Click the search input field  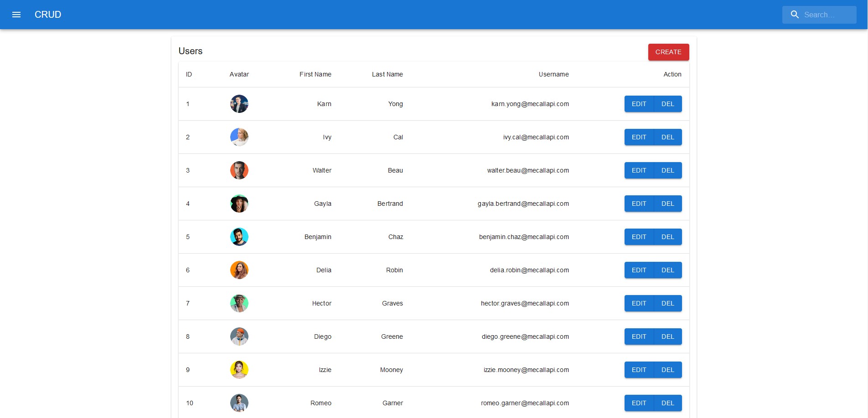click(x=825, y=15)
